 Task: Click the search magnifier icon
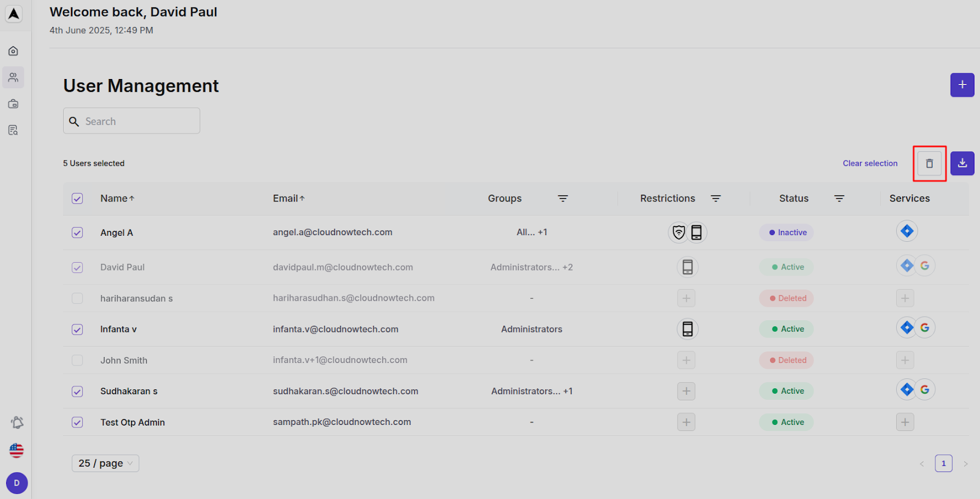[74, 121]
